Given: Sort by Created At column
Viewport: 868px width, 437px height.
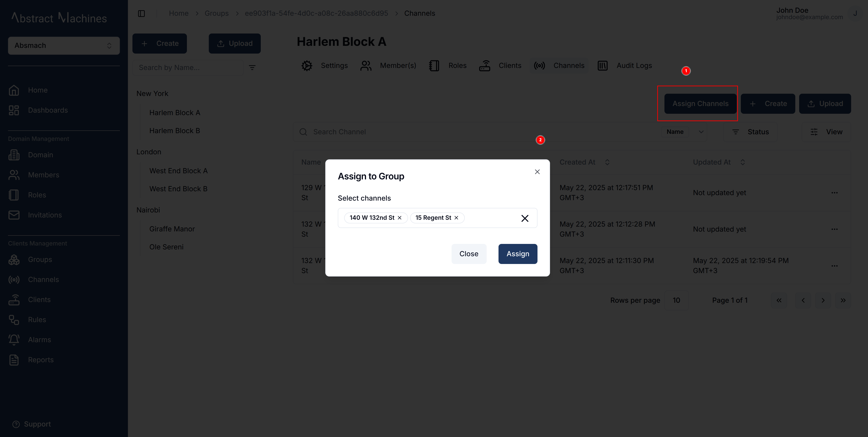Looking at the screenshot, I should (585, 162).
